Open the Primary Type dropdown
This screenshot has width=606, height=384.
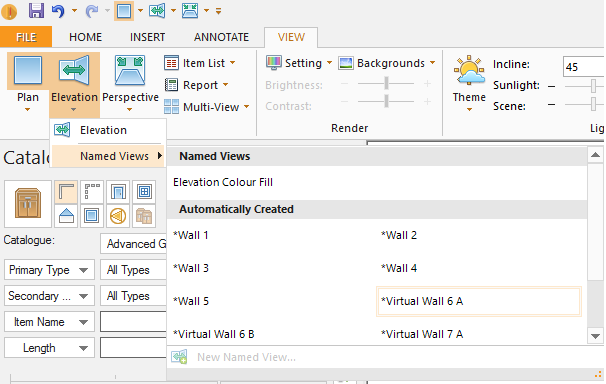(49, 270)
